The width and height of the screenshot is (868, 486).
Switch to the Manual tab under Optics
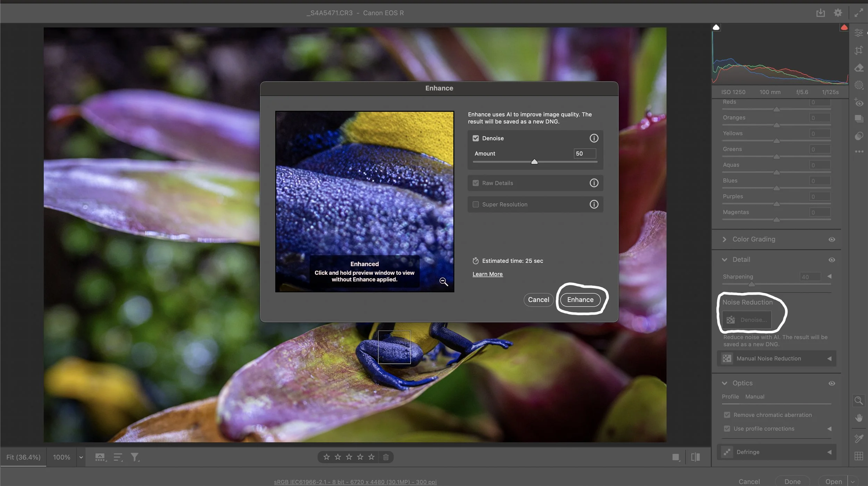[755, 397]
